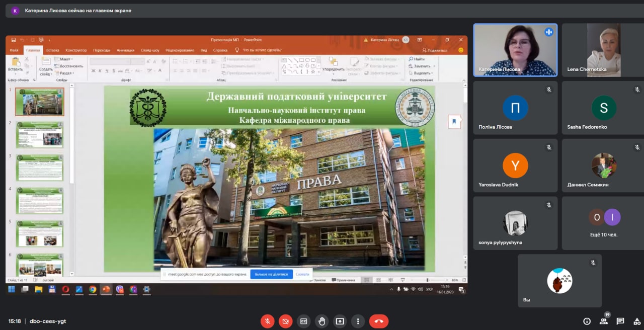Open the Файл tab in PowerPoint

(14, 50)
